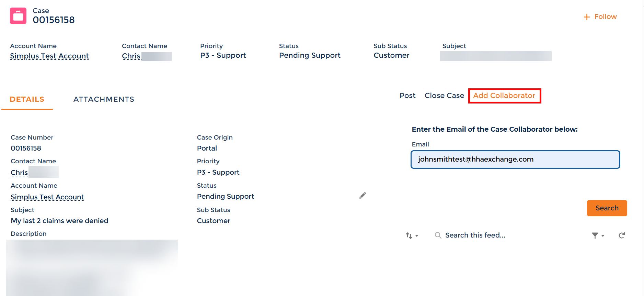
Task: Click the plus icon next to Follow
Action: click(x=586, y=17)
